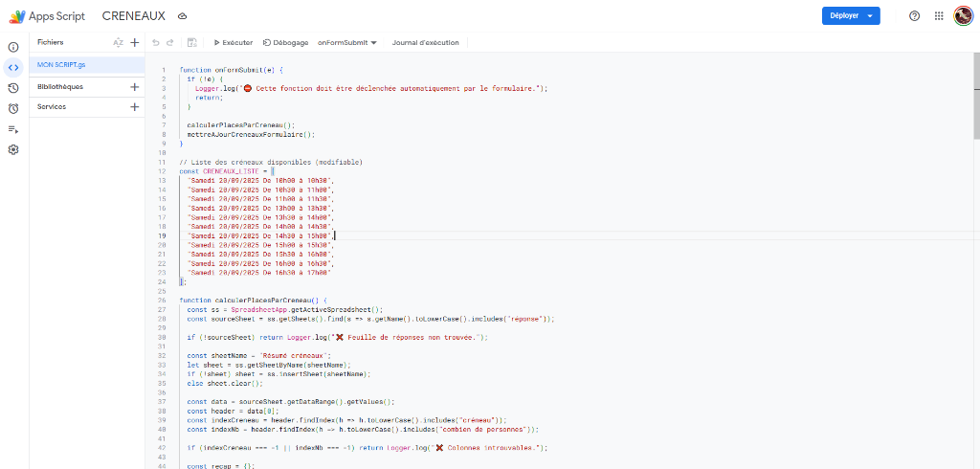Screen dimensions: 980x469
Task: Click the Apps Script logo
Action: [x=47, y=16]
